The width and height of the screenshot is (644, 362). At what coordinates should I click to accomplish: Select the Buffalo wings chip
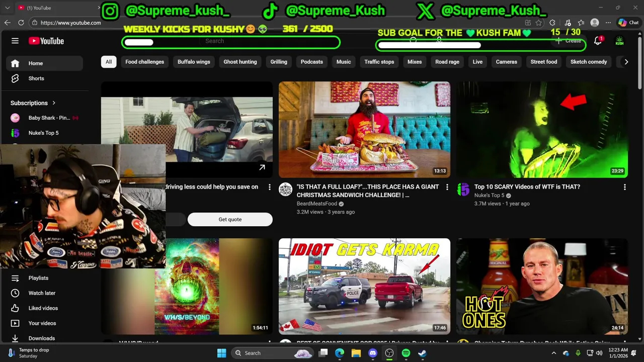point(194,62)
